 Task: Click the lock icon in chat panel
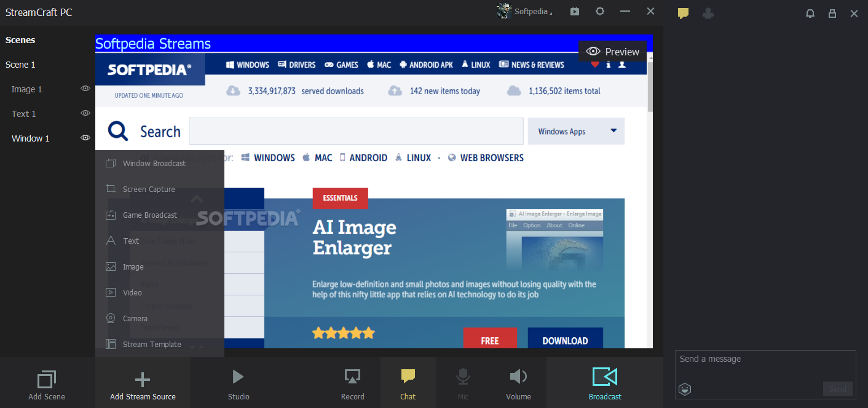[x=832, y=13]
